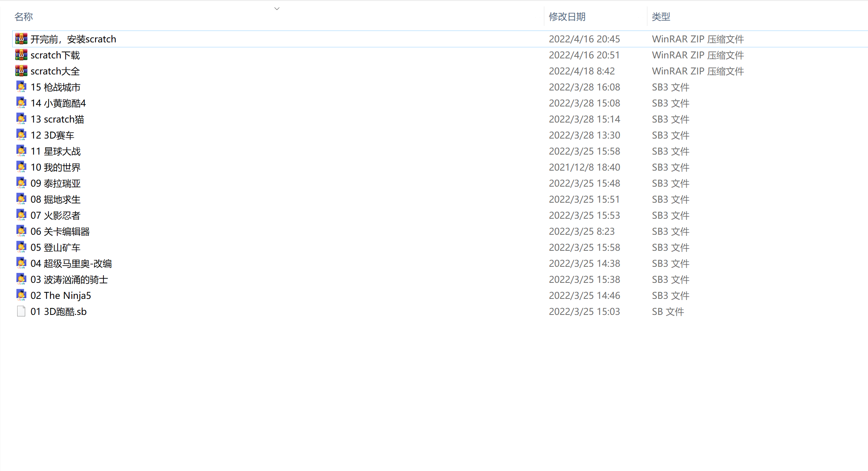Select file name 14 小黄跑酷4
The width and height of the screenshot is (868, 471).
pyautogui.click(x=58, y=103)
